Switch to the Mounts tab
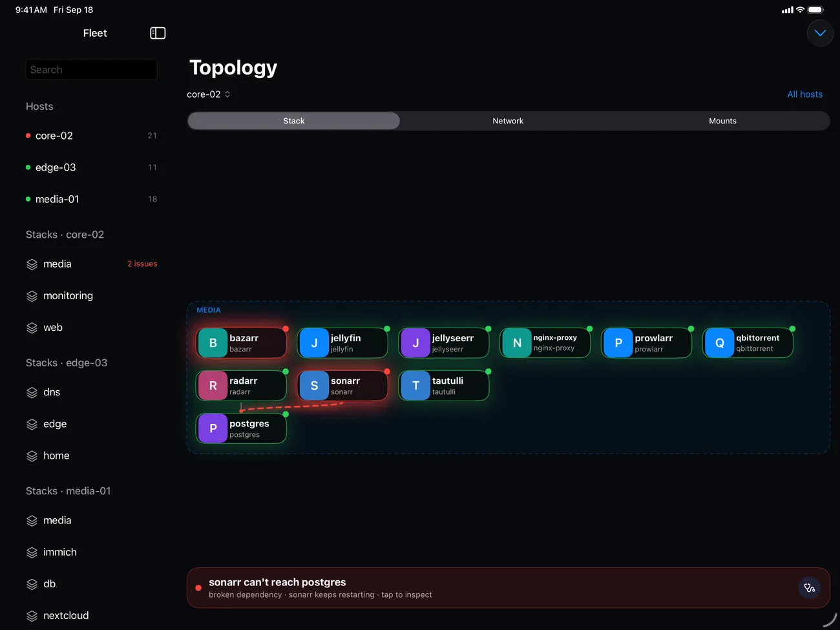840x630 pixels. coord(722,121)
